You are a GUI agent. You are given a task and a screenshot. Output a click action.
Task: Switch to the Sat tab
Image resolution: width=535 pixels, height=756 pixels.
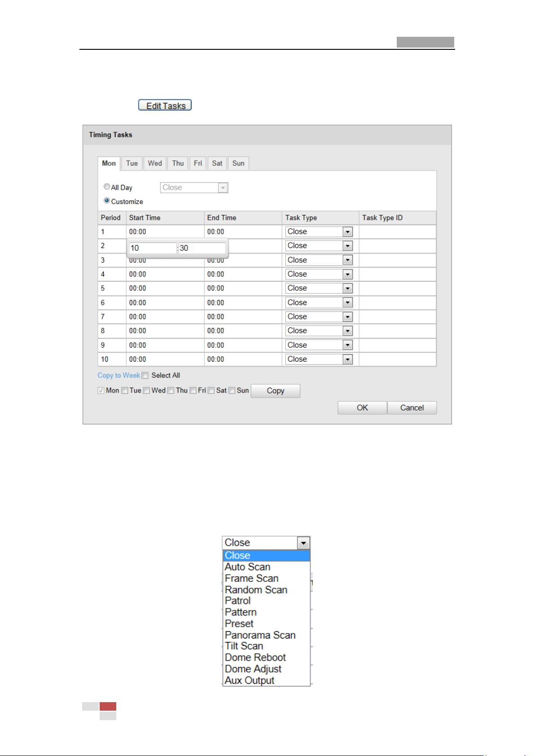(x=217, y=163)
